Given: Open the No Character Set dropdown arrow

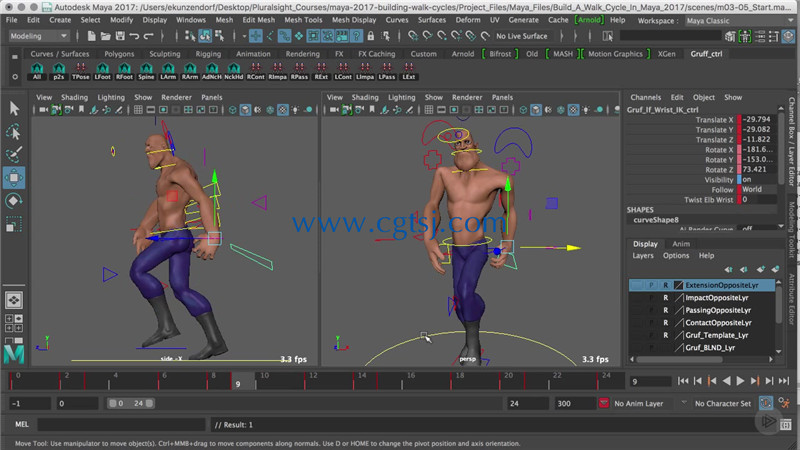Looking at the screenshot, I should click(684, 404).
